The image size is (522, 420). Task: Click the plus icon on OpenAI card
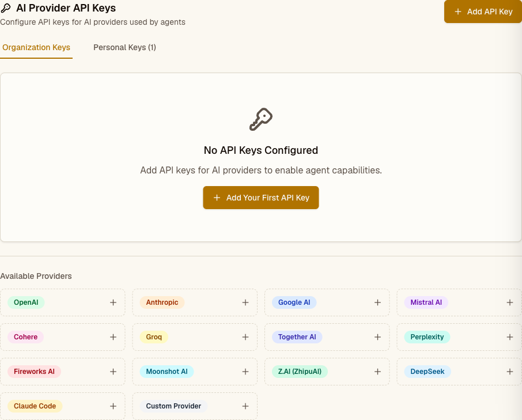pyautogui.click(x=113, y=302)
